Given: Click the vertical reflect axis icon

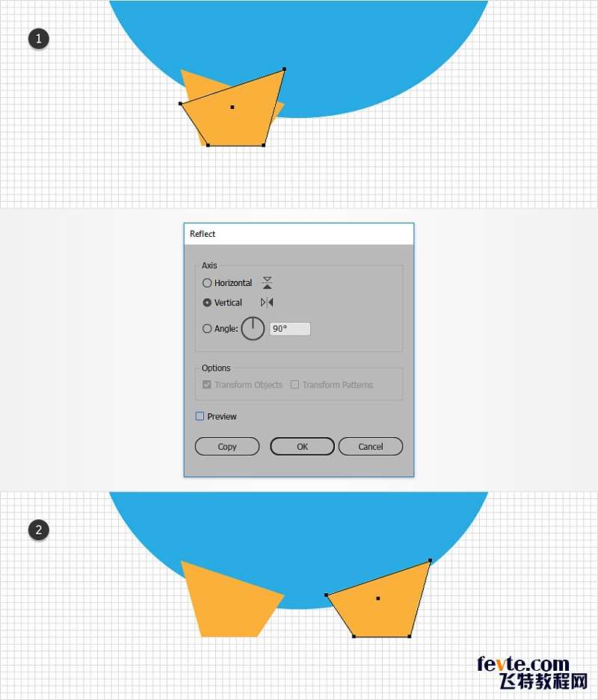Looking at the screenshot, I should point(267,303).
